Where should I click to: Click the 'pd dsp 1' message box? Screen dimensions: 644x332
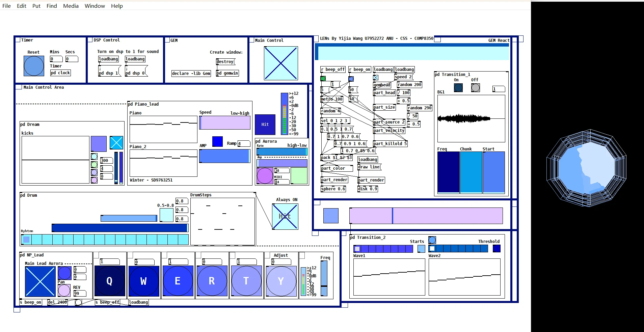point(109,71)
